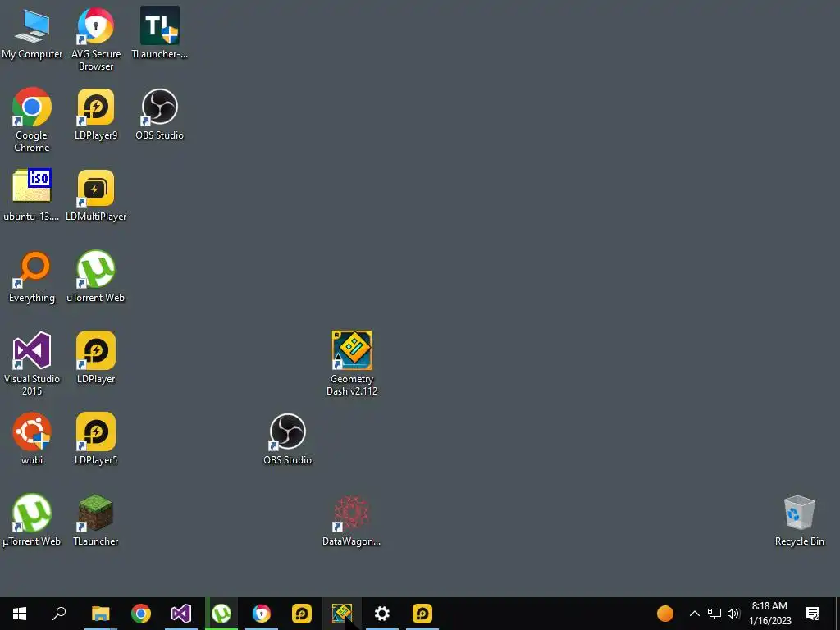
Task: Open the volume speaker tray icon
Action: (733, 614)
